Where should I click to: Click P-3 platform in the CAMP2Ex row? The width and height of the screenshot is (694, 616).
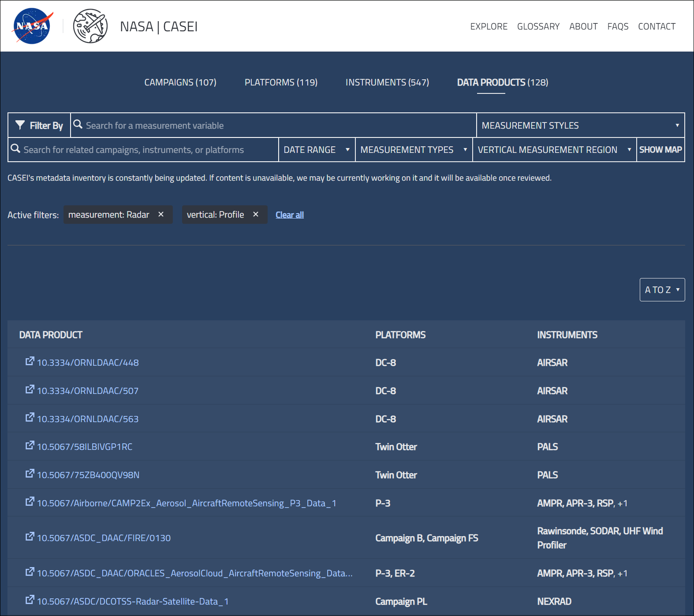(383, 503)
